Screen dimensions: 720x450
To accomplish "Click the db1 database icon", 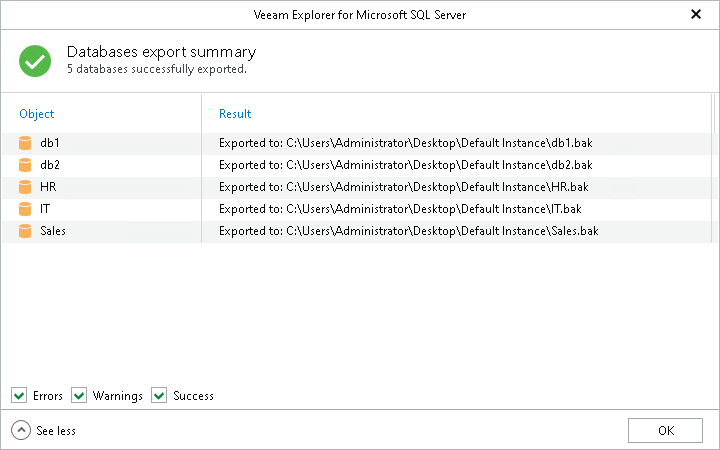I will click(25, 143).
